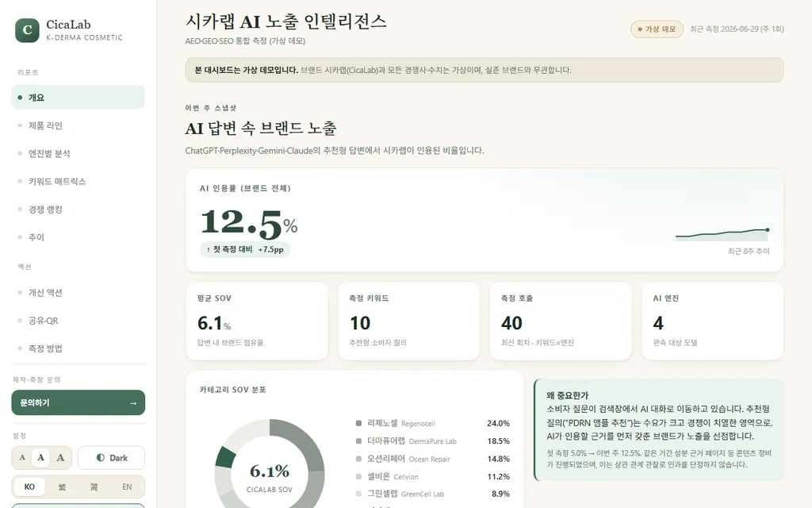Open 키워드 매트릭스 in sidebar
The image size is (812, 508).
tap(79, 182)
